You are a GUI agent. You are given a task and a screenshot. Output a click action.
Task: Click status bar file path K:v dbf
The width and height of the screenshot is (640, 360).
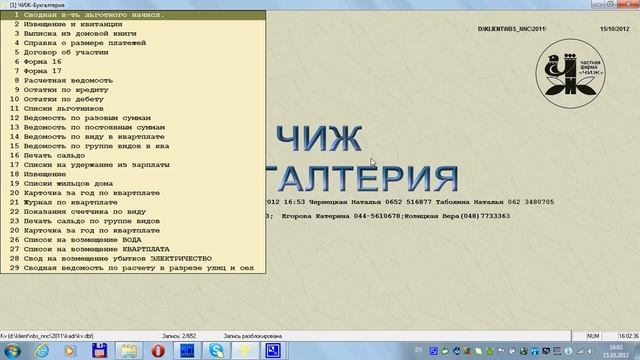click(x=47, y=336)
